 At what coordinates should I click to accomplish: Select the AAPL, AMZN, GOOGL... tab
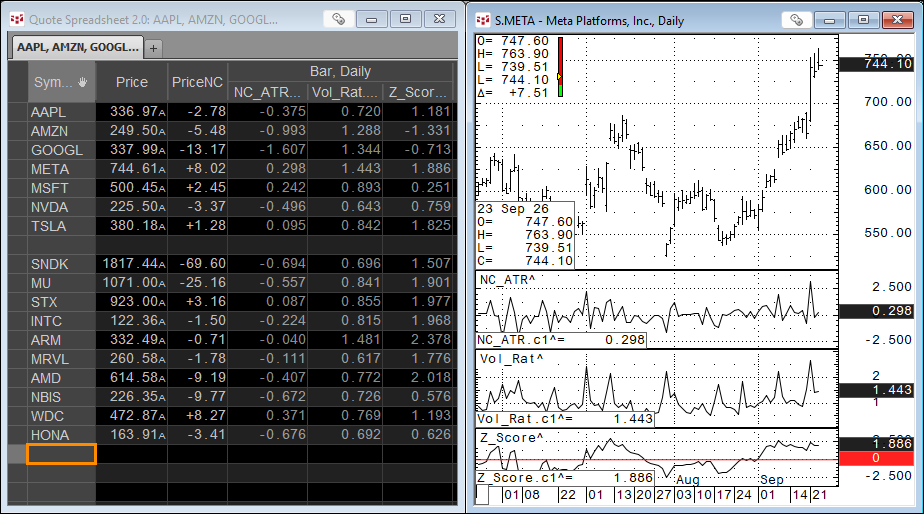pos(77,47)
